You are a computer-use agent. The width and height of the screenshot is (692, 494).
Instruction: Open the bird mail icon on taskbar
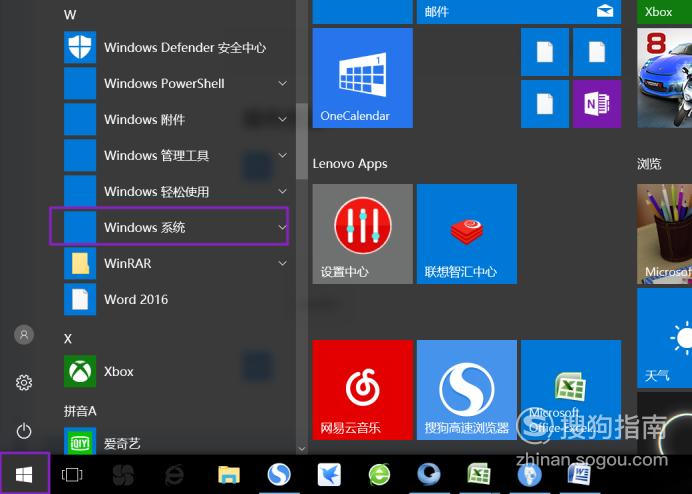pyautogui.click(x=329, y=475)
